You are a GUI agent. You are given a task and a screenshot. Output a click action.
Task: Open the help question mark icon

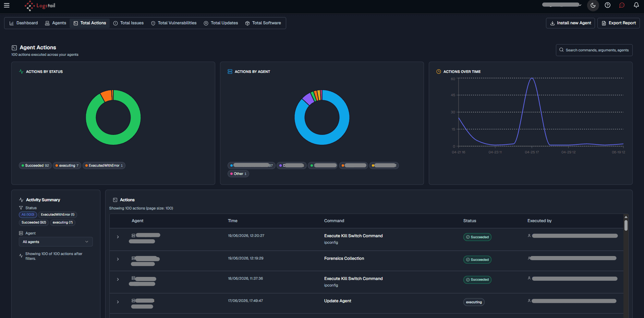(607, 5)
